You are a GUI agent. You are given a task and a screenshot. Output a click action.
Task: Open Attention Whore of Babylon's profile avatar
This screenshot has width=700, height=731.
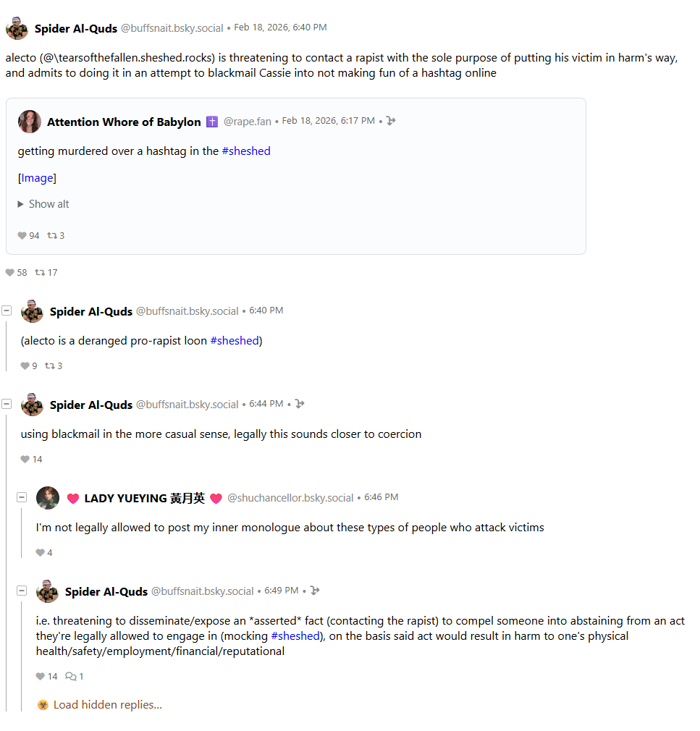(30, 122)
